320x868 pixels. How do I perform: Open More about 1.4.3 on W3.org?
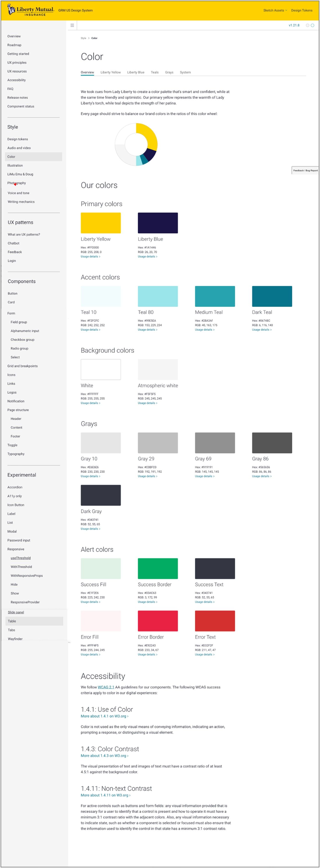(104, 755)
